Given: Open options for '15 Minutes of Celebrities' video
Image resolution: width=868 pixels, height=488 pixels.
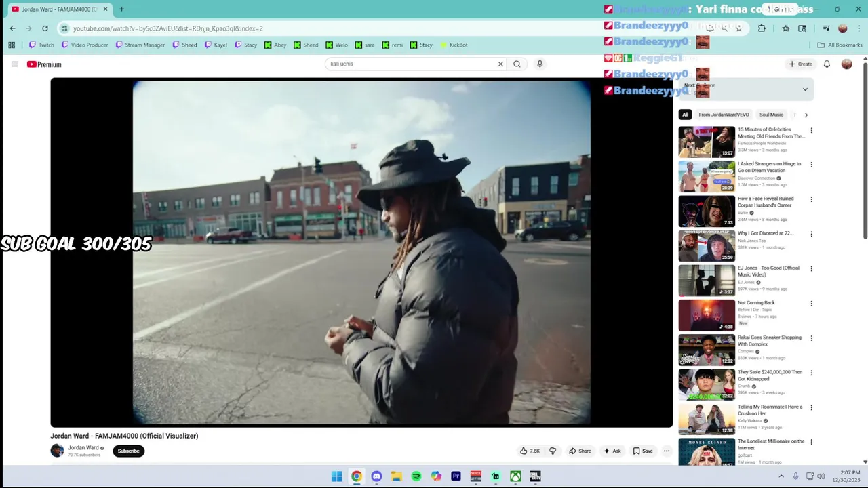Looking at the screenshot, I should [x=811, y=130].
